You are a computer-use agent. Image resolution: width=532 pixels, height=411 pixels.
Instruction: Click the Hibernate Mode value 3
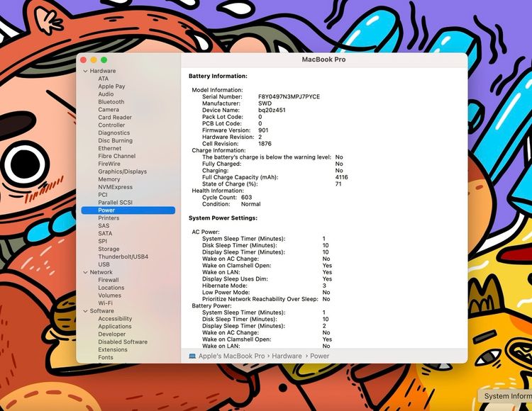click(x=324, y=286)
